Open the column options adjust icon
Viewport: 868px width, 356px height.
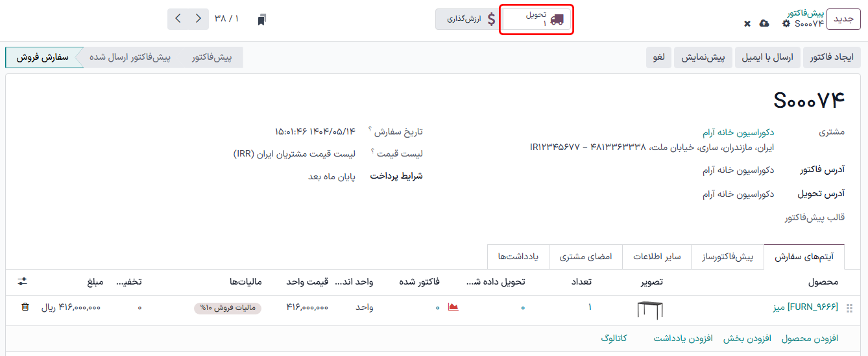(23, 281)
